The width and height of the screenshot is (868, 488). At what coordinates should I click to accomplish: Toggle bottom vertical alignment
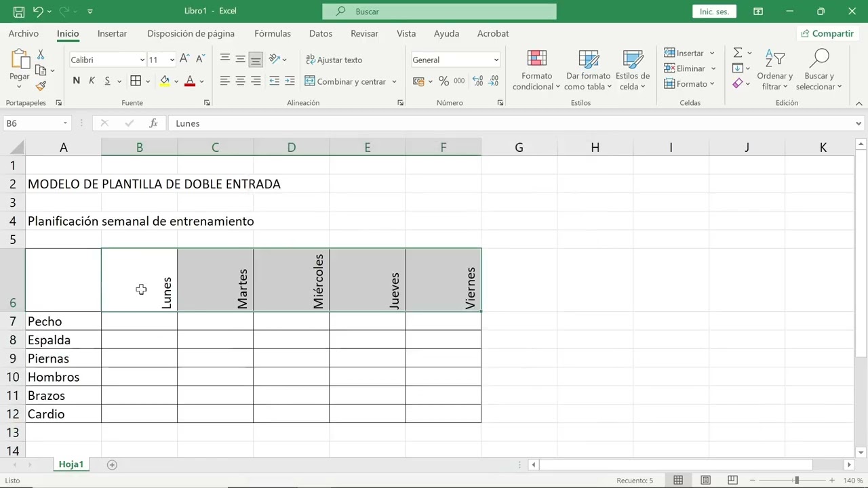(256, 60)
